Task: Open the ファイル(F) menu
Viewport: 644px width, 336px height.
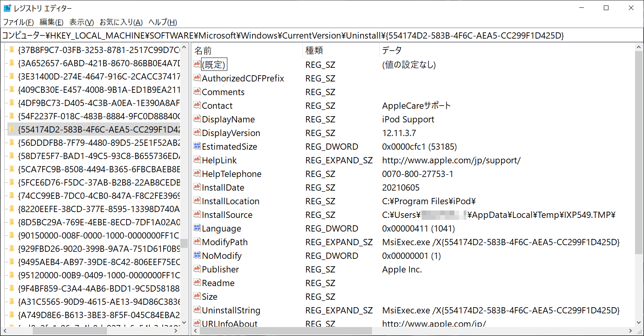Action: [x=18, y=22]
